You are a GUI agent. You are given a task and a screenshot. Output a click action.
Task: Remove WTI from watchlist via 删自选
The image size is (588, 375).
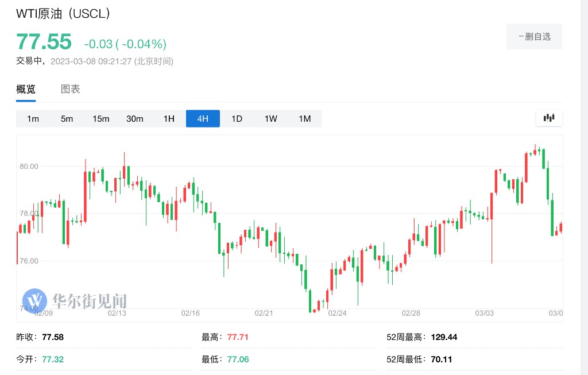pos(534,37)
